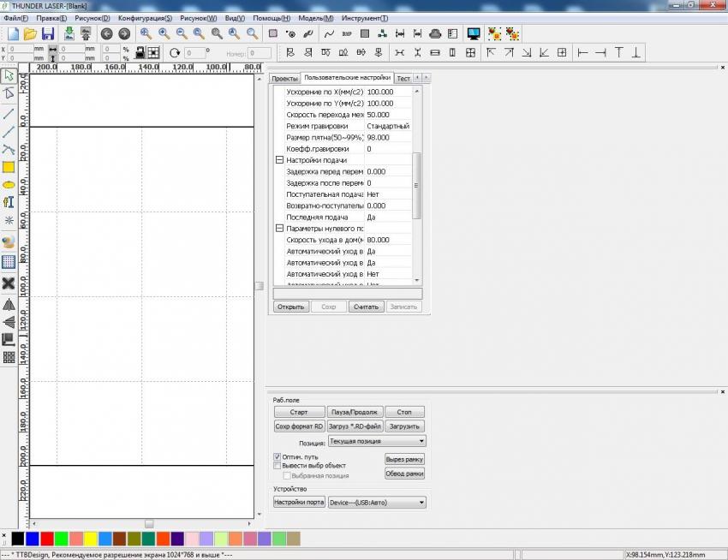Click the BMP image handling icon
This screenshot has width=728, height=560.
(347, 34)
